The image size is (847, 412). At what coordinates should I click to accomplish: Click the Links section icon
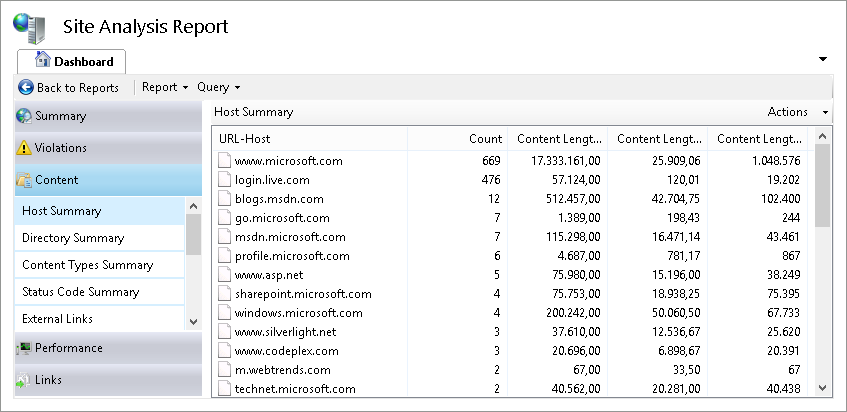[x=24, y=380]
